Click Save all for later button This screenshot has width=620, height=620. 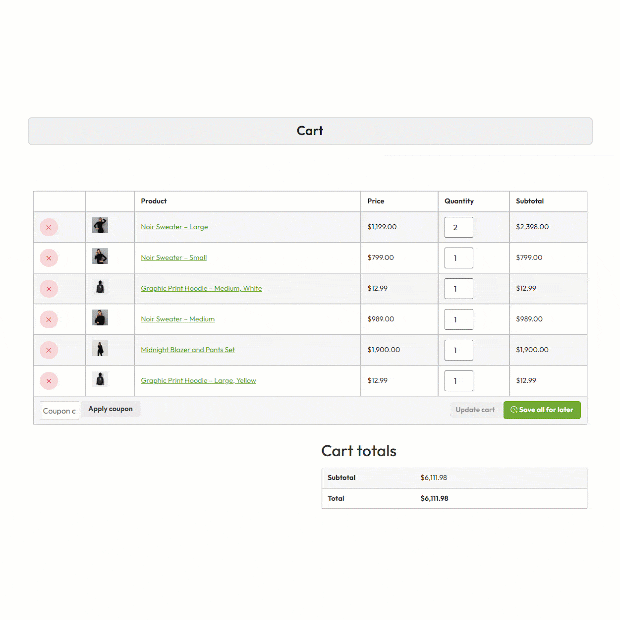(x=541, y=410)
